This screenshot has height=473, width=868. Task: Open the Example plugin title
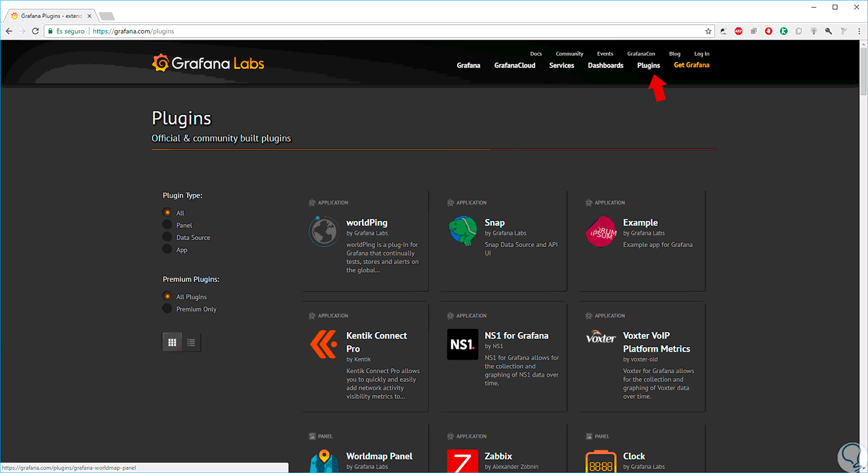coord(640,223)
